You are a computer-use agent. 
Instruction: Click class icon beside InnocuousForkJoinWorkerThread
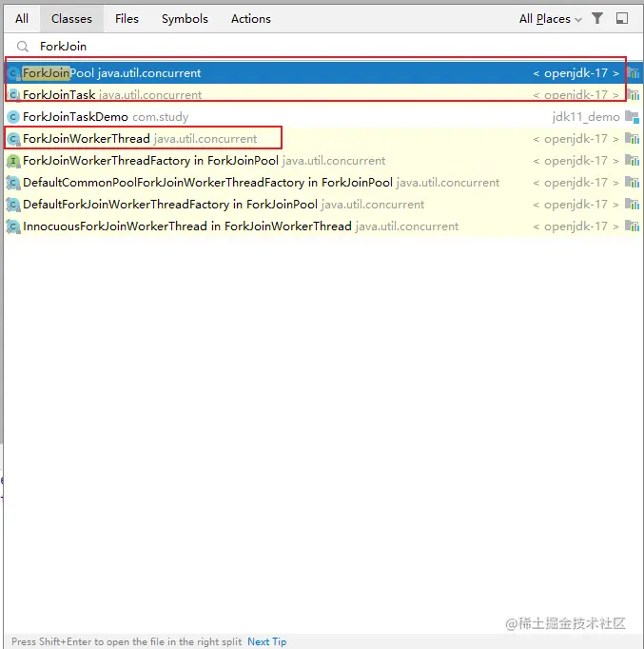point(13,226)
